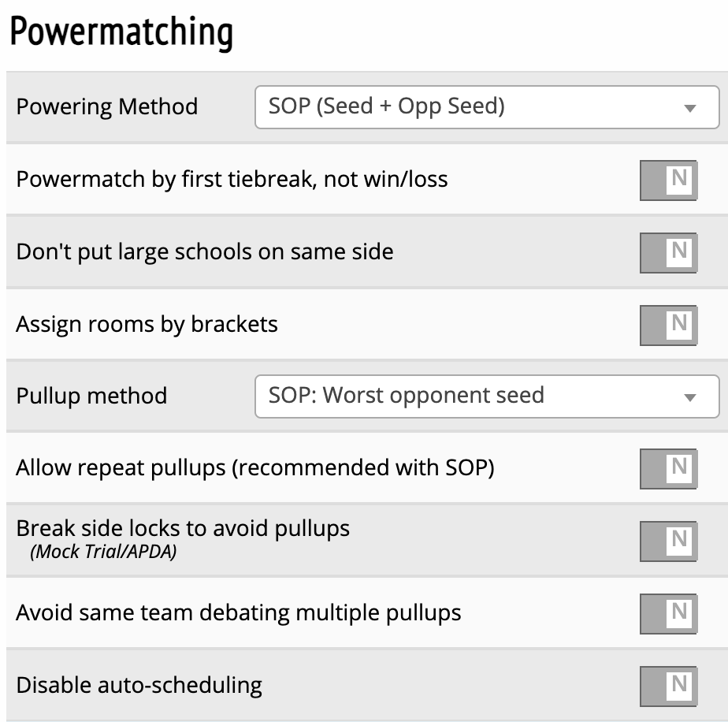Click the Disable auto-scheduling label text
Screen dimensions: 728x722
[x=139, y=685]
